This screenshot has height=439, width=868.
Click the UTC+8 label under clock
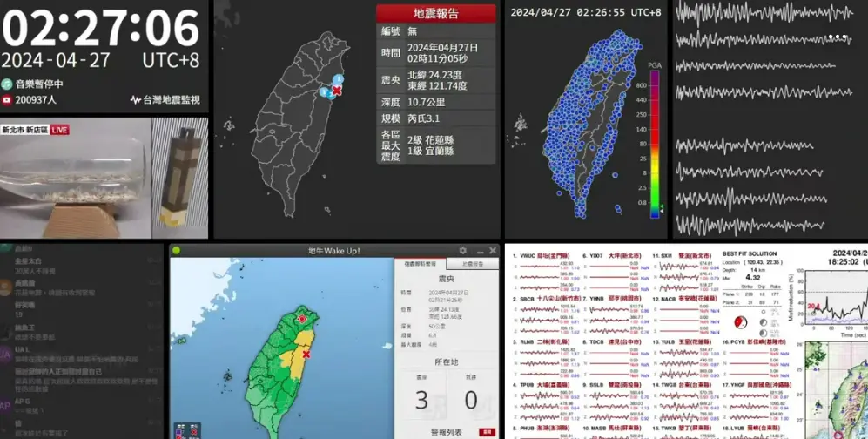[171, 60]
